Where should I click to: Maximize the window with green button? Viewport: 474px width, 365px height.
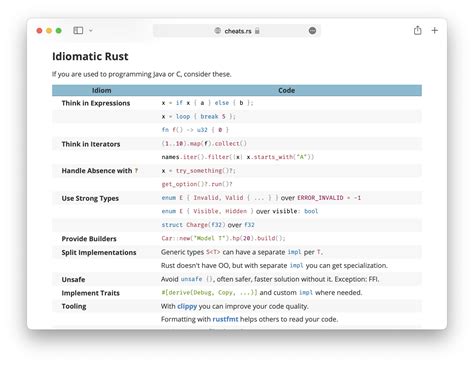[59, 31]
